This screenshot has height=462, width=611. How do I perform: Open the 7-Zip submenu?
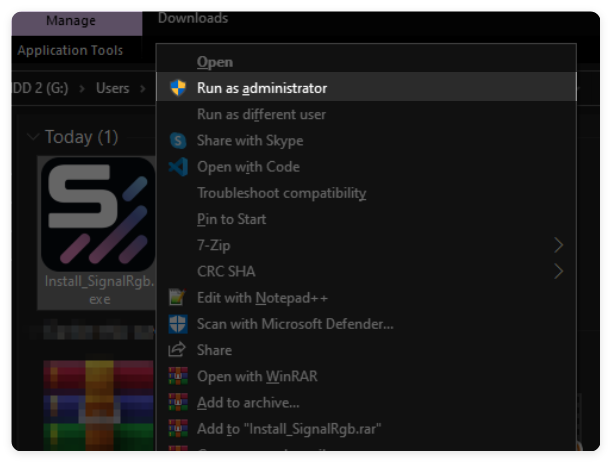(x=366, y=245)
